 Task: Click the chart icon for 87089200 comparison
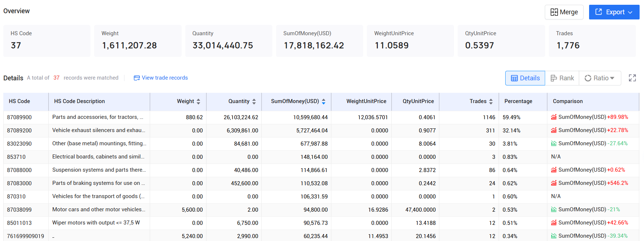pos(554,130)
